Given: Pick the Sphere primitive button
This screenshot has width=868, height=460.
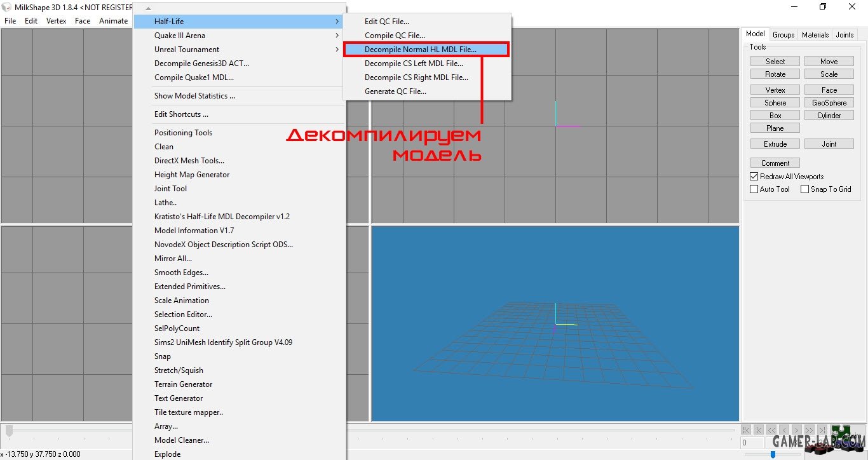Looking at the screenshot, I should click(775, 103).
